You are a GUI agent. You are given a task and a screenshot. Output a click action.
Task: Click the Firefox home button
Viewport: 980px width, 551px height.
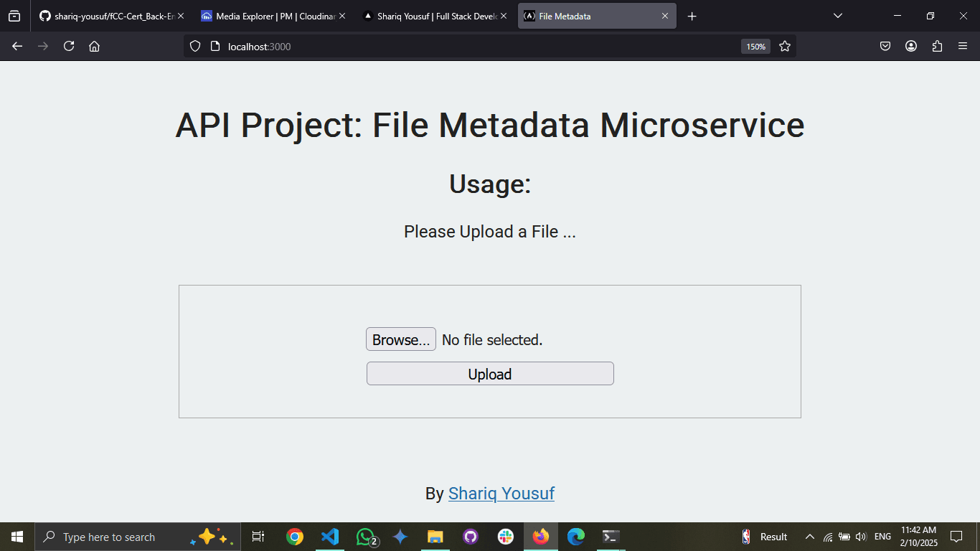point(94,46)
